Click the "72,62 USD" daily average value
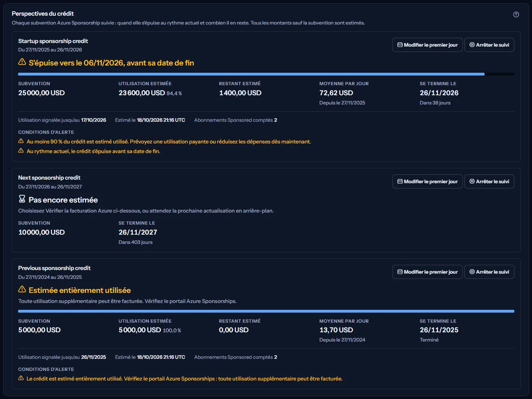Screen dimensions: 532x399 coord(336,93)
